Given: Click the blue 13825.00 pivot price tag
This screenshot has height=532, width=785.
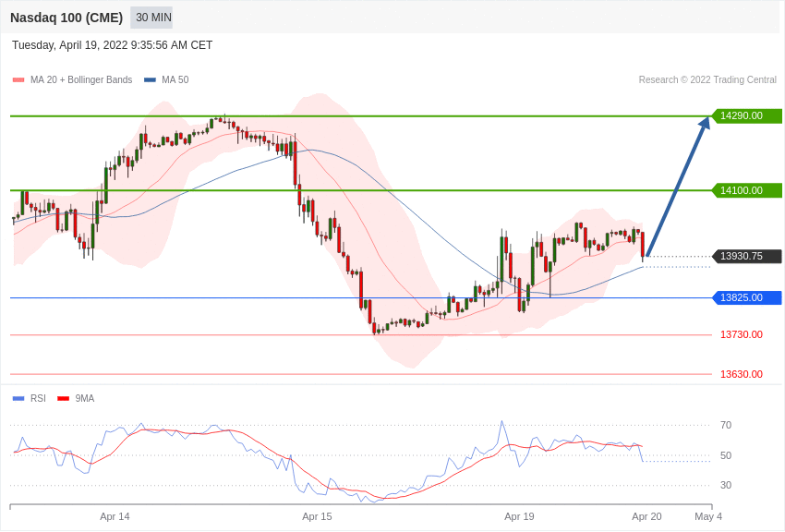Looking at the screenshot, I should tap(746, 298).
